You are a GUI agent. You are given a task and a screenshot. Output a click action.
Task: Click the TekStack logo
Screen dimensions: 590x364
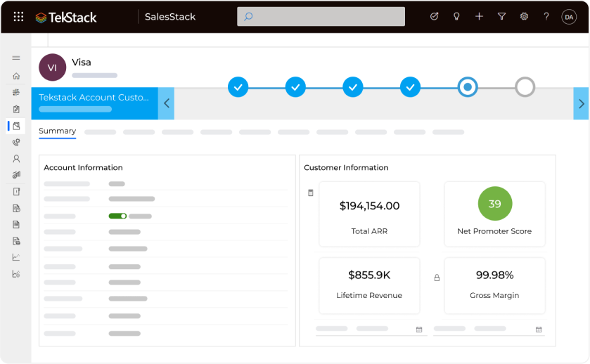pyautogui.click(x=66, y=18)
